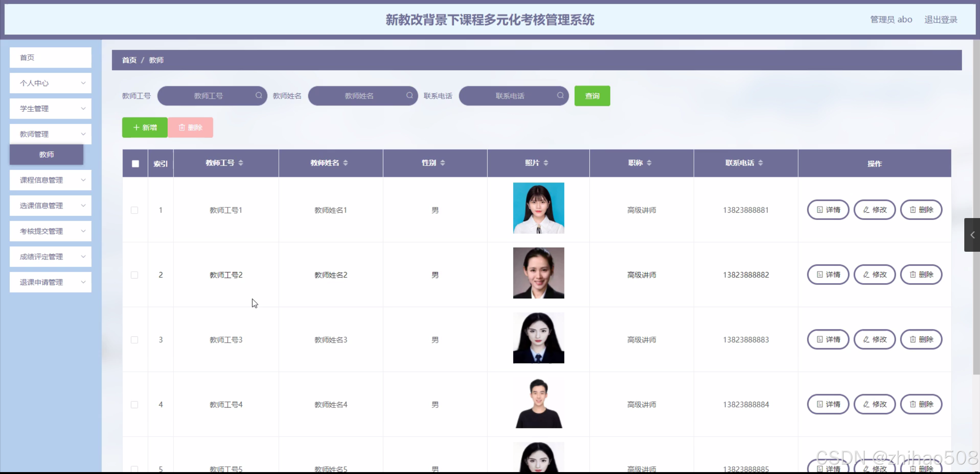Image resolution: width=980 pixels, height=474 pixels.
Task: Click search icon in 教师姓名 field
Action: pos(409,95)
